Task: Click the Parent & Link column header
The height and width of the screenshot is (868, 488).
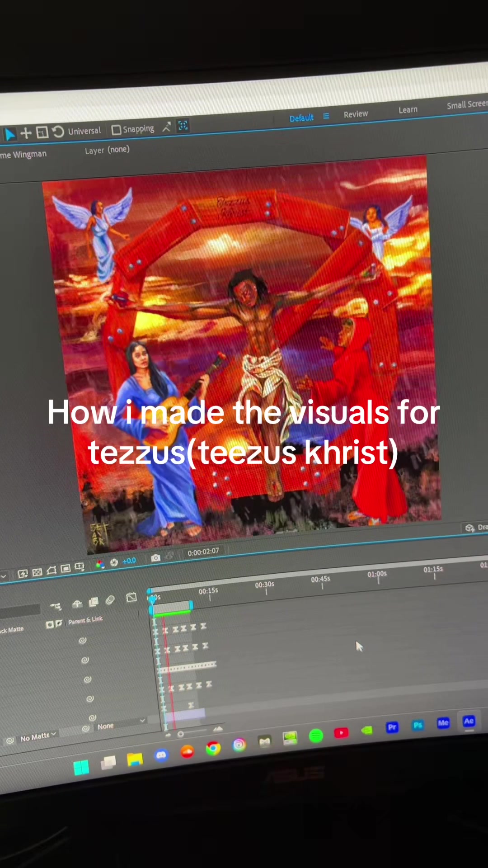Action: [x=85, y=620]
